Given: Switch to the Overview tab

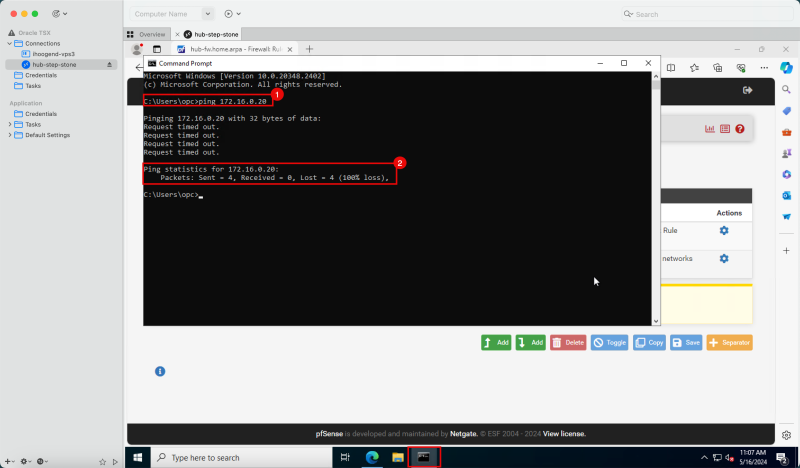Looking at the screenshot, I should point(146,34).
